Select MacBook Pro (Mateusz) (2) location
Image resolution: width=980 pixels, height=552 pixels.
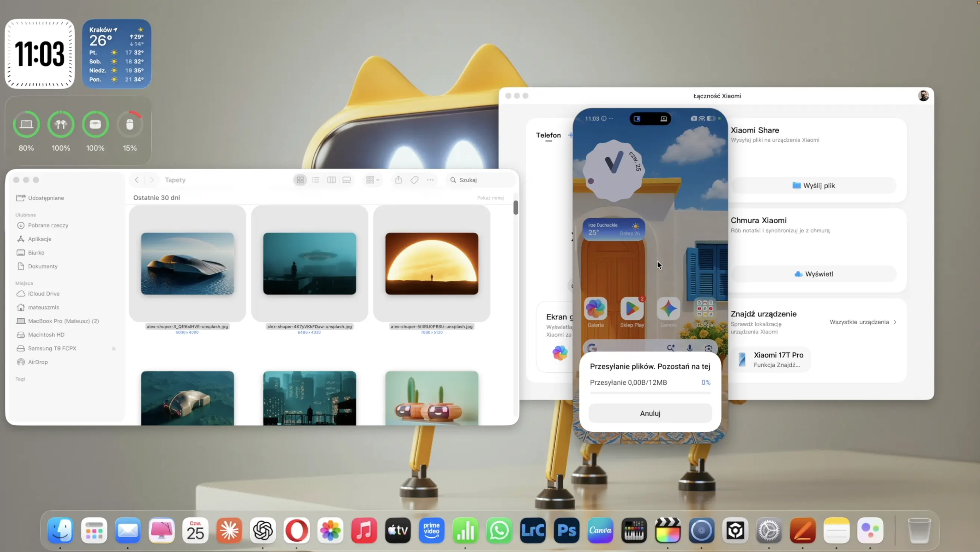point(63,321)
